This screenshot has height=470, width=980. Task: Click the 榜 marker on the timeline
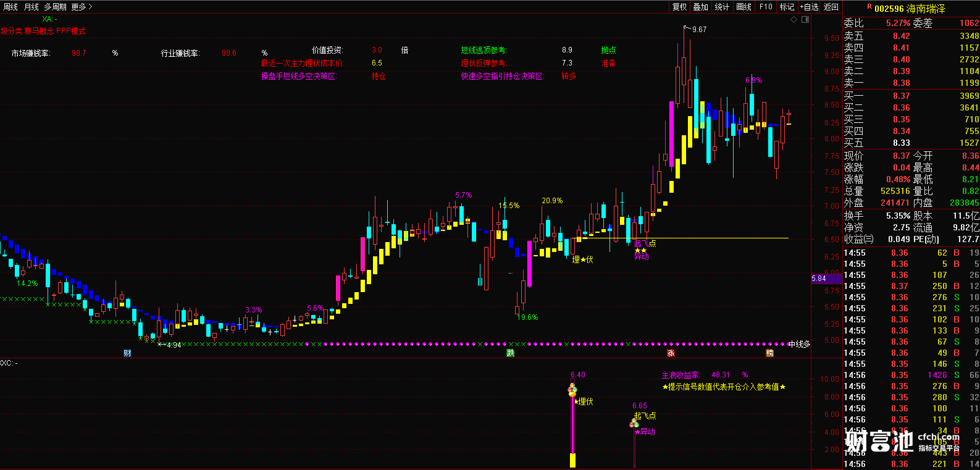tap(769, 353)
